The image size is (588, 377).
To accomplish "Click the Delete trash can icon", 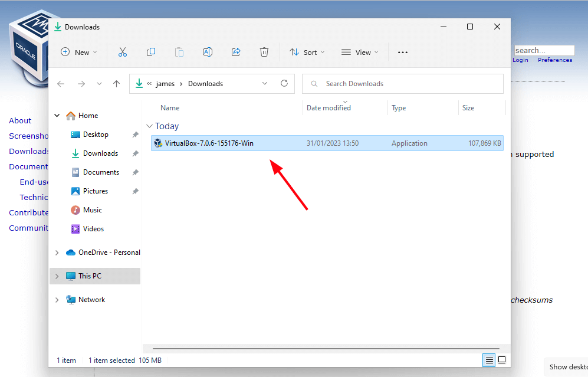I will (x=264, y=52).
